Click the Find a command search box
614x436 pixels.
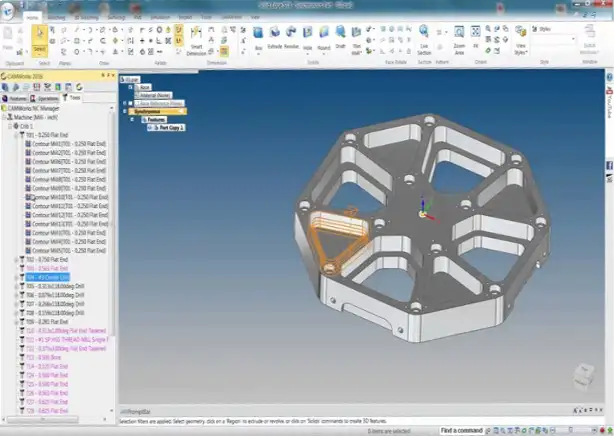pyautogui.click(x=464, y=431)
